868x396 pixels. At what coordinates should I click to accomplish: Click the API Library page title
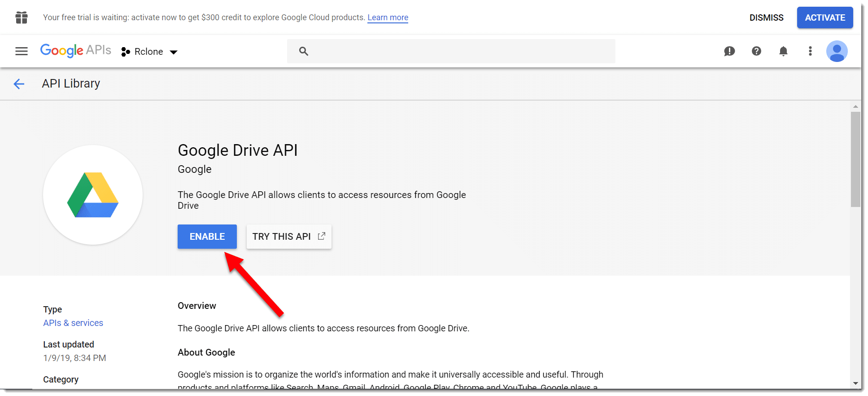pyautogui.click(x=71, y=84)
